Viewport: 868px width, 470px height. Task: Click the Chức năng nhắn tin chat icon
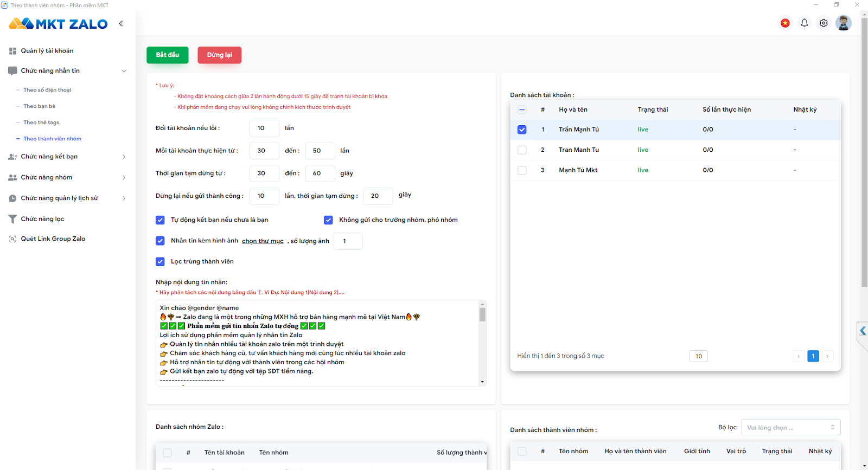pos(12,71)
